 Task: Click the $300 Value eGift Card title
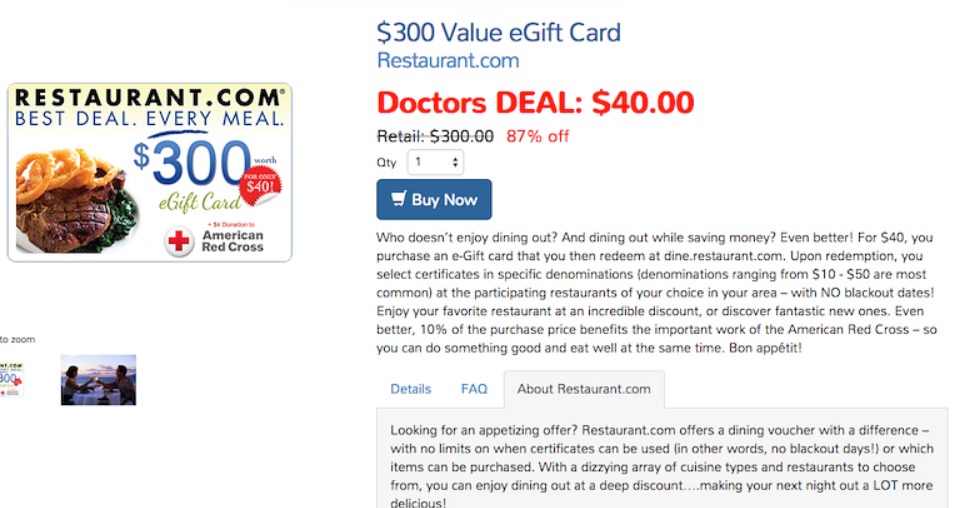point(498,32)
